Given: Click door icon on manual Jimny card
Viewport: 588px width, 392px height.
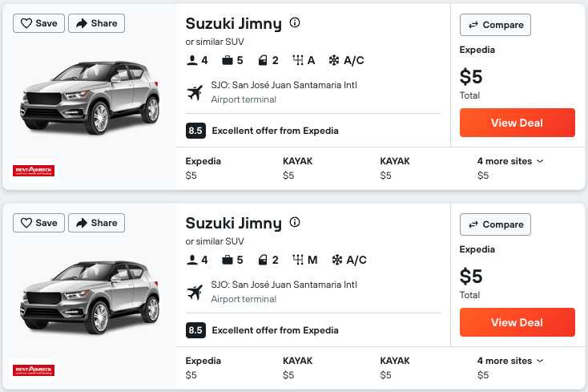Looking at the screenshot, I should [x=263, y=260].
